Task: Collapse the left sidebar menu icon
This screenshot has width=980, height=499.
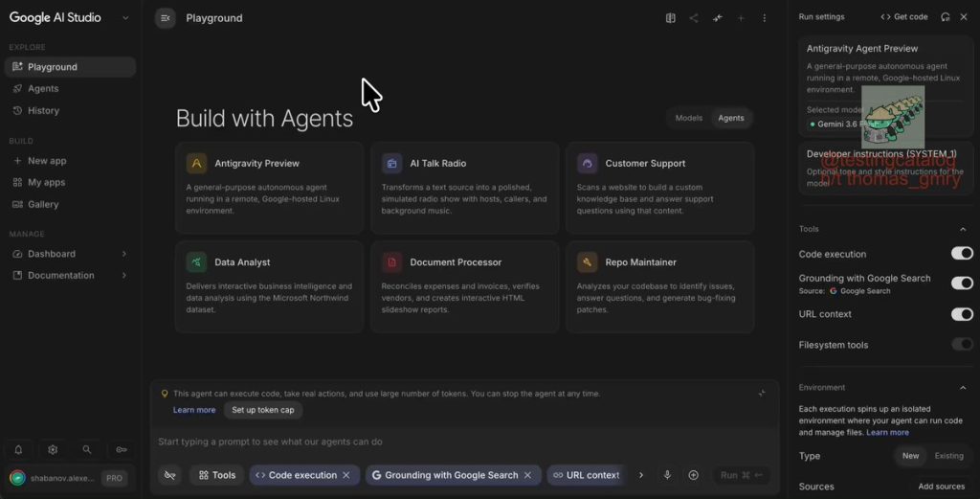Action: click(x=165, y=18)
